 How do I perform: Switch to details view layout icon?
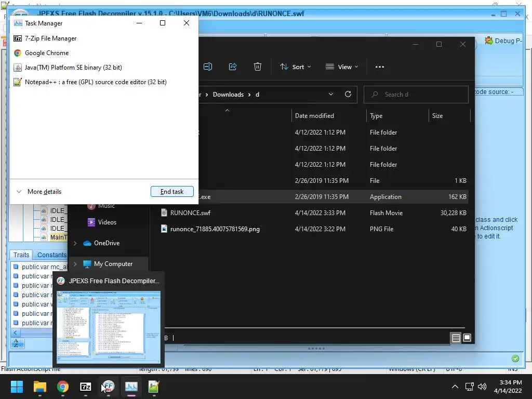[456, 338]
